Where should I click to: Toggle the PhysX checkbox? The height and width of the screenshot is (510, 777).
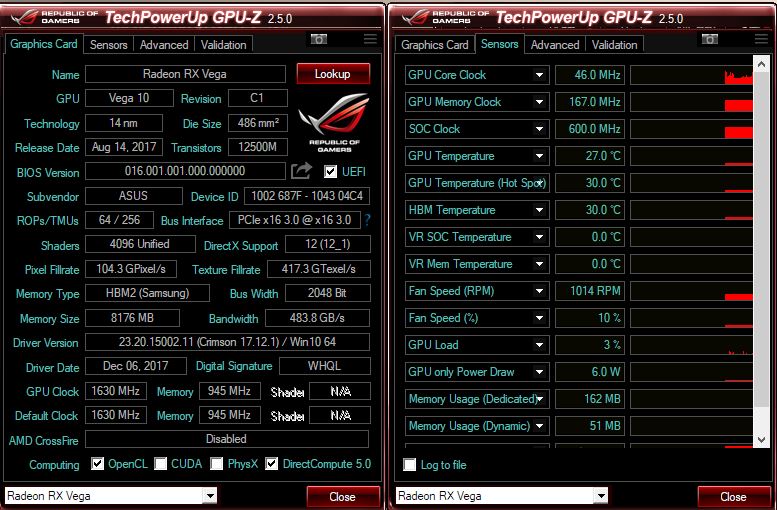217,464
